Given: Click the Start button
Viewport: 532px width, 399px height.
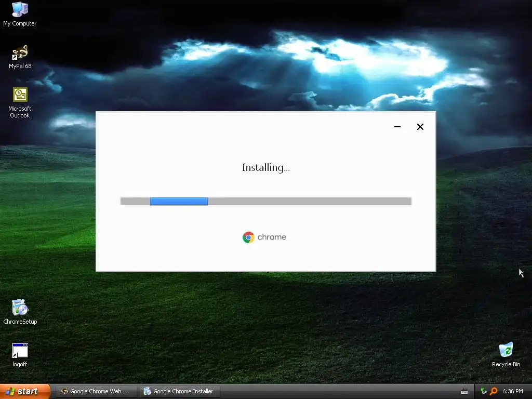Looking at the screenshot, I should tap(25, 391).
